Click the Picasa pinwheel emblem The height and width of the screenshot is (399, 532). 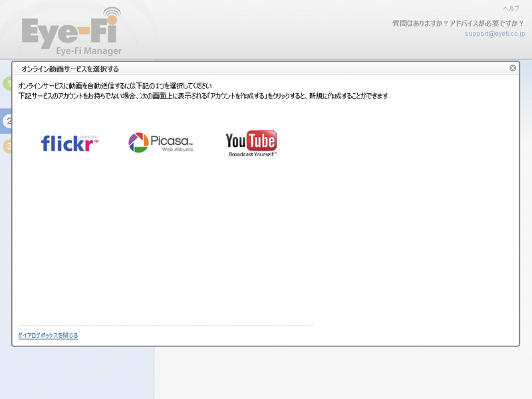tap(136, 141)
